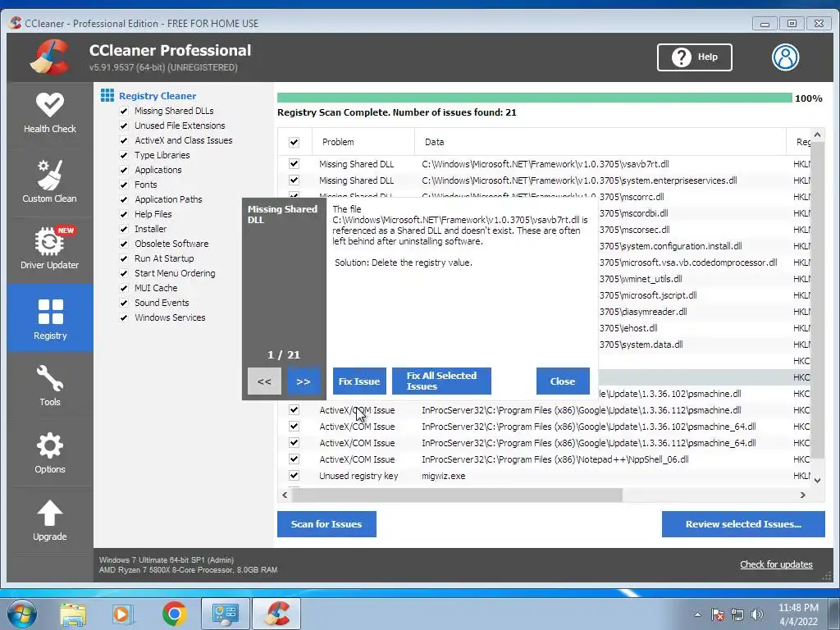Screen dimensions: 840x630
Task: Click the vertical scrollbar up arrow
Action: coord(817,135)
